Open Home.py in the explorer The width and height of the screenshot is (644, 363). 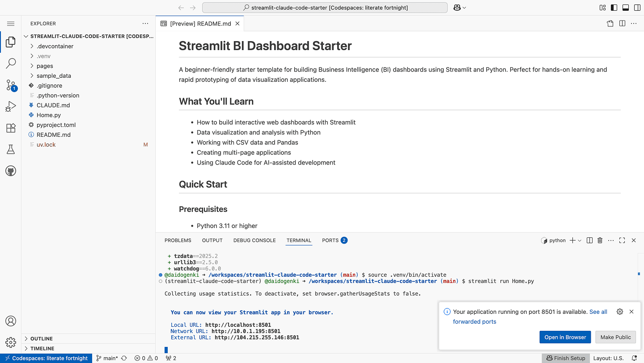click(49, 115)
